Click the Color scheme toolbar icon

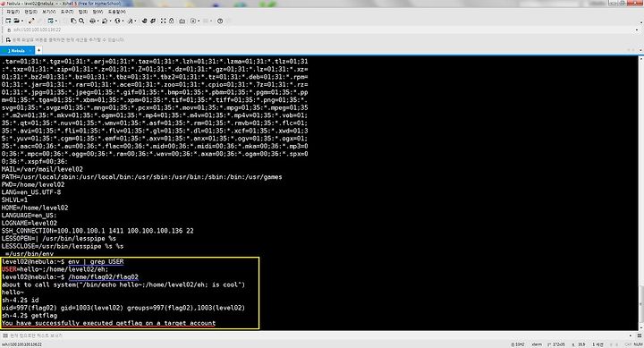pyautogui.click(x=105, y=21)
